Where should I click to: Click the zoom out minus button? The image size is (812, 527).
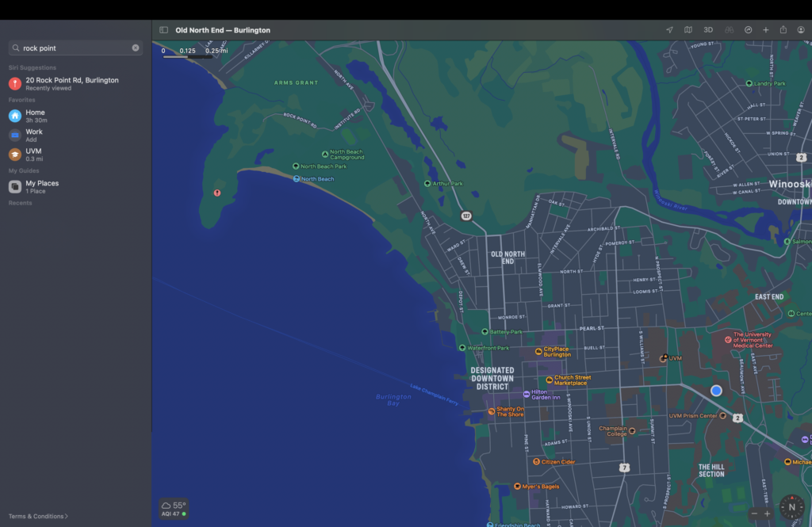(x=754, y=514)
